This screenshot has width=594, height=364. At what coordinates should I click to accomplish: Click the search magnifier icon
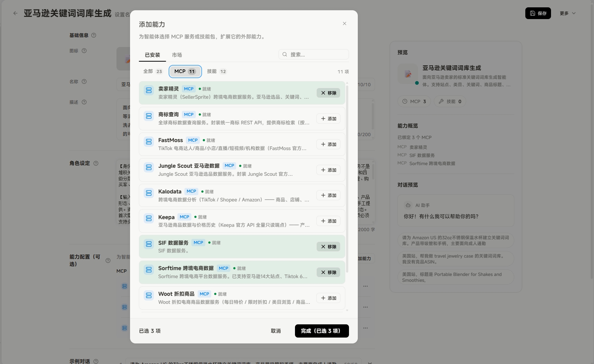[x=285, y=54]
